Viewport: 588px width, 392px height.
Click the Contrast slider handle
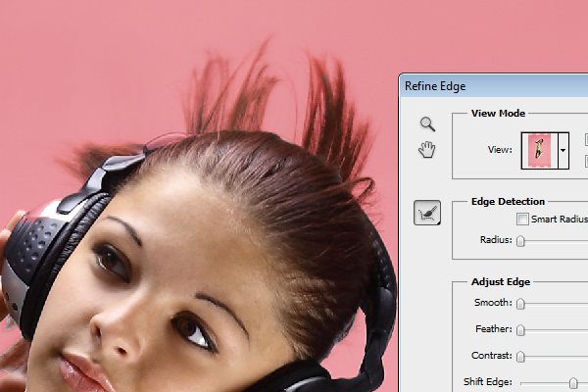tap(520, 357)
